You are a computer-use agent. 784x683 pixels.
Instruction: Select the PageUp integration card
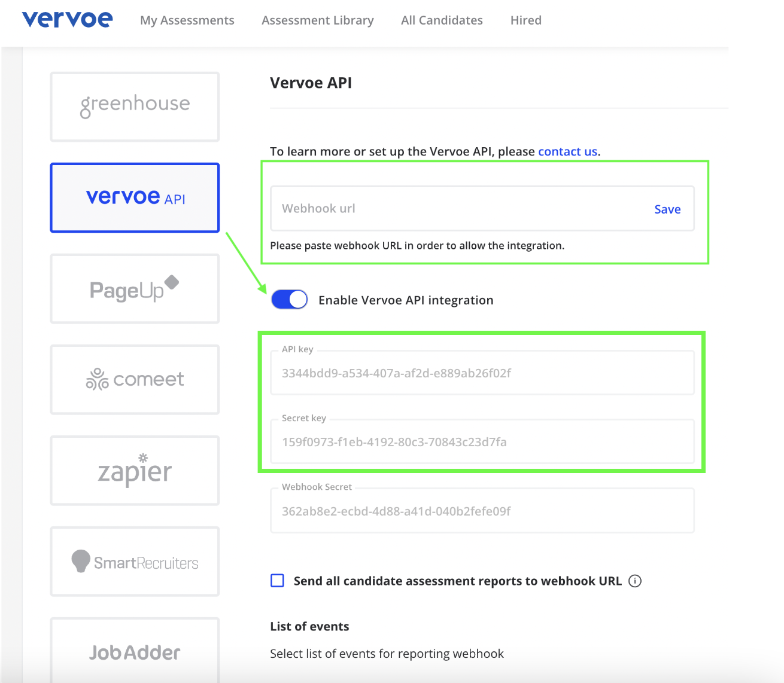pos(135,289)
